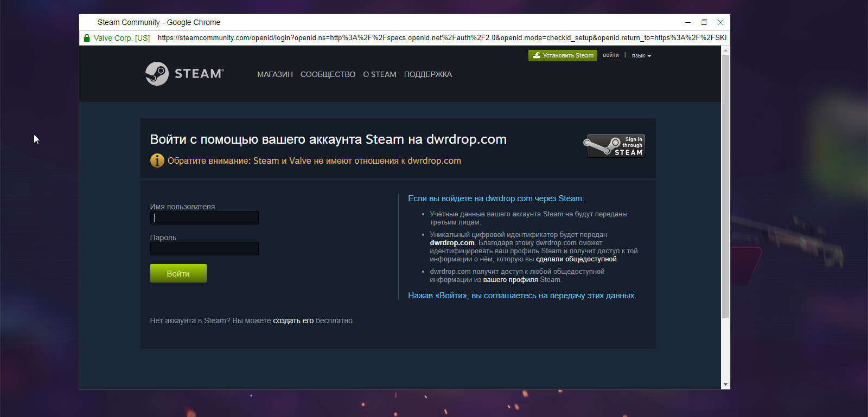Close the Steam Community window

tap(720, 22)
